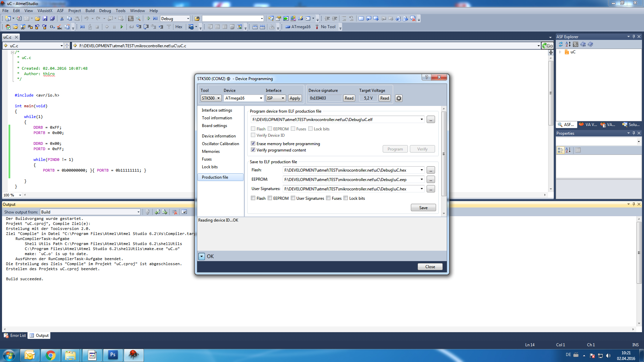Click the Categorized icon in Properties panel
The image size is (644, 362).
(x=560, y=150)
